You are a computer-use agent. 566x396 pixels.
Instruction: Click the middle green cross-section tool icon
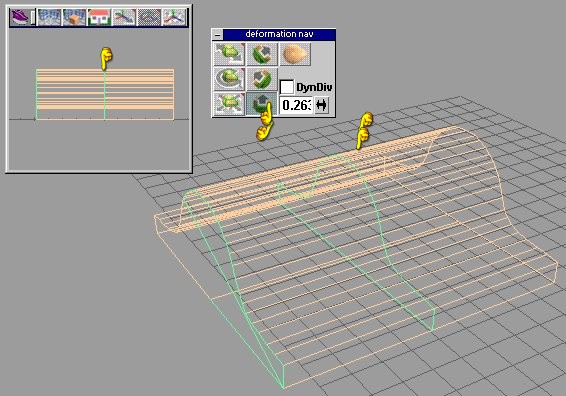coord(262,79)
